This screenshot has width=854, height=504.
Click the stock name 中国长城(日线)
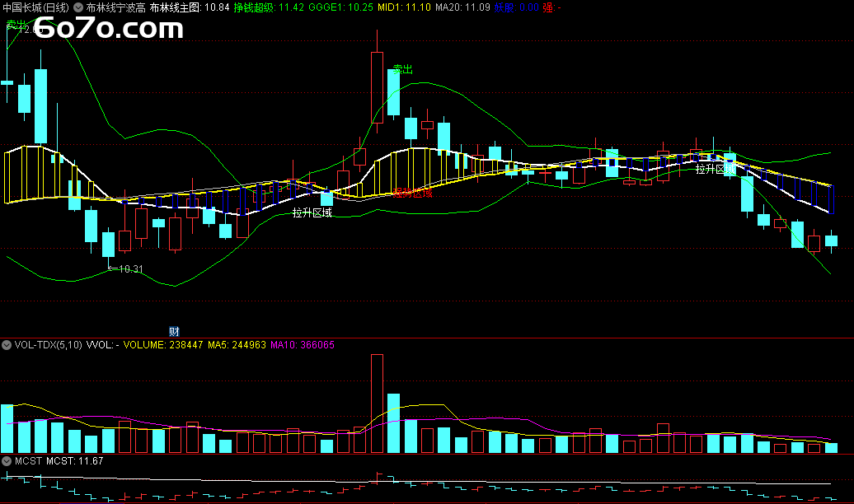[x=36, y=7]
